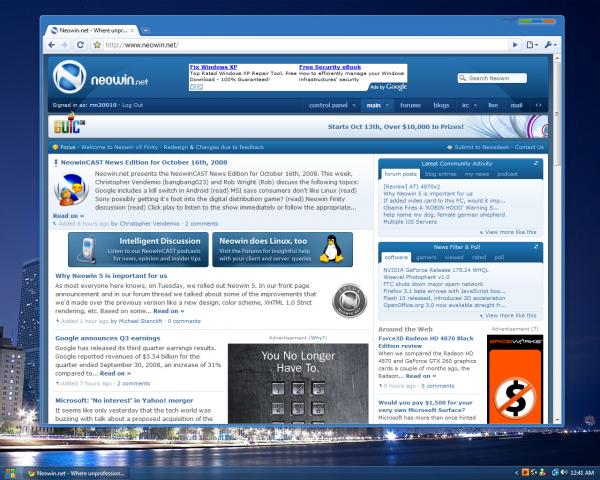Open NeowinCAST News Edition article title
This screenshot has height=480, width=600.
pyautogui.click(x=144, y=162)
